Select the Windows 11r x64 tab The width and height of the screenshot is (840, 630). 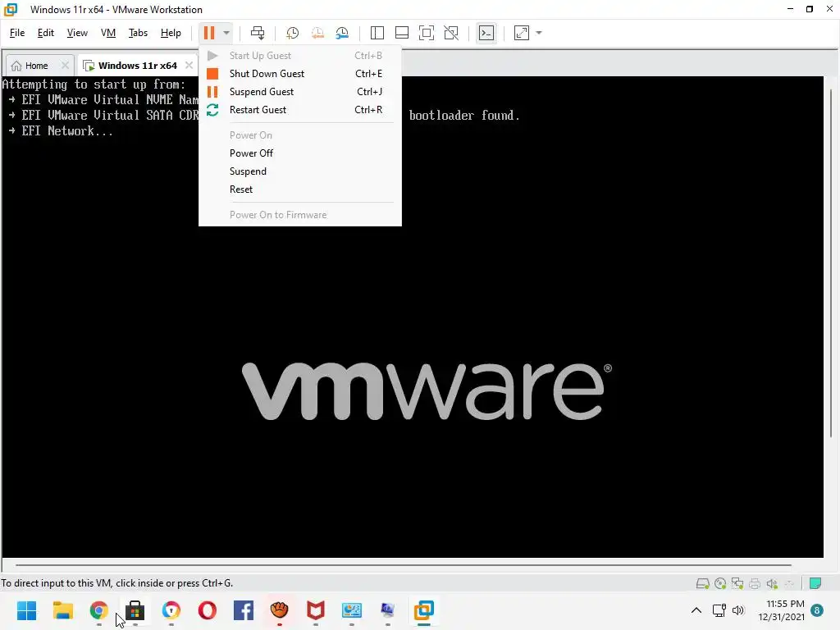click(138, 66)
